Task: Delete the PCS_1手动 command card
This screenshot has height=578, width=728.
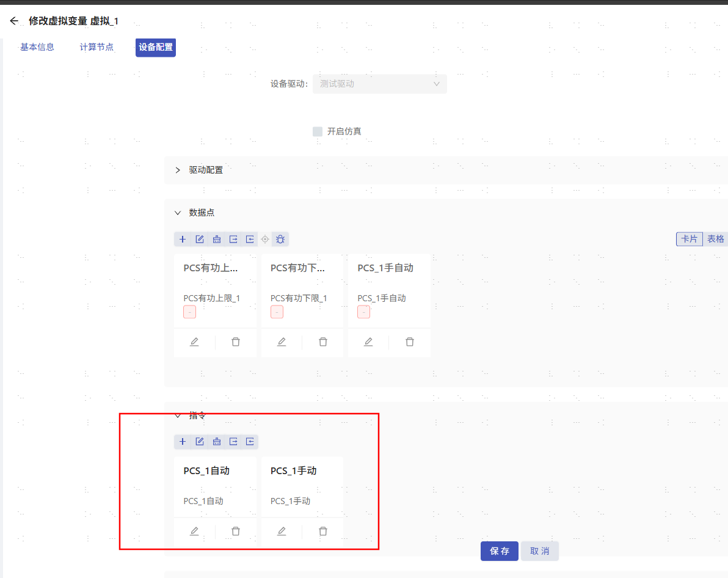Action: (x=323, y=532)
